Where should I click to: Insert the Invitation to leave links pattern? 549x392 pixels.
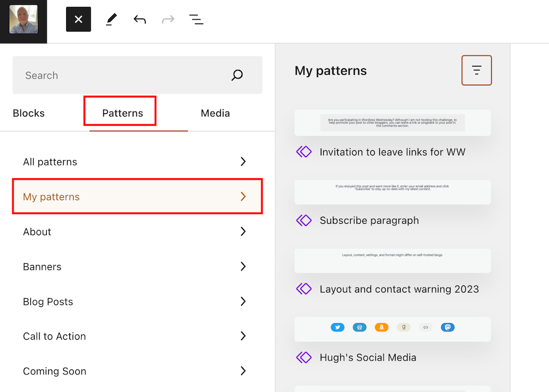coord(392,123)
